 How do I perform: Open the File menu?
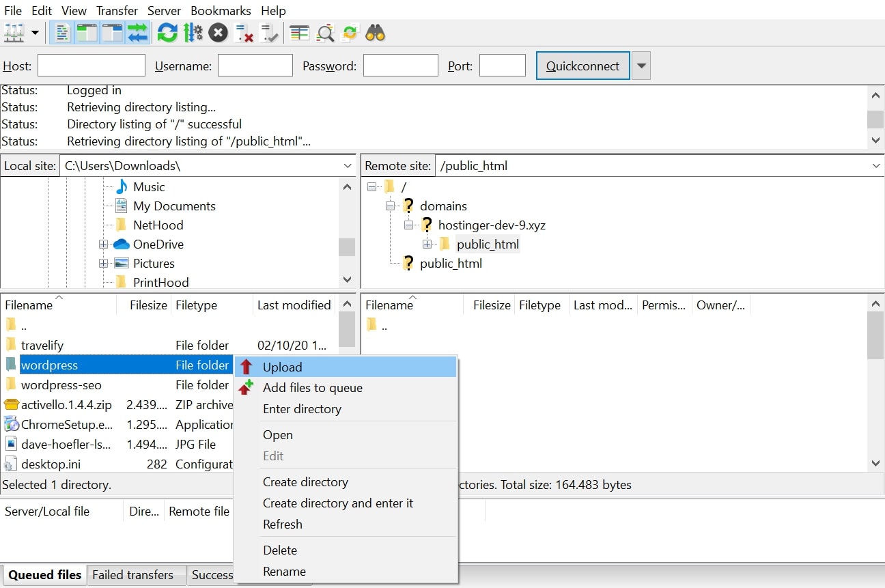click(x=13, y=10)
